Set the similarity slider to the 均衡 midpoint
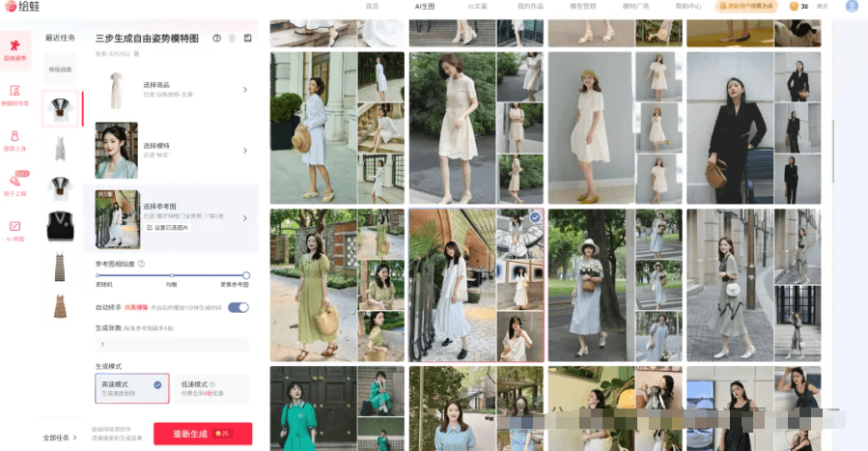Image resolution: width=868 pixels, height=451 pixels. (x=172, y=275)
